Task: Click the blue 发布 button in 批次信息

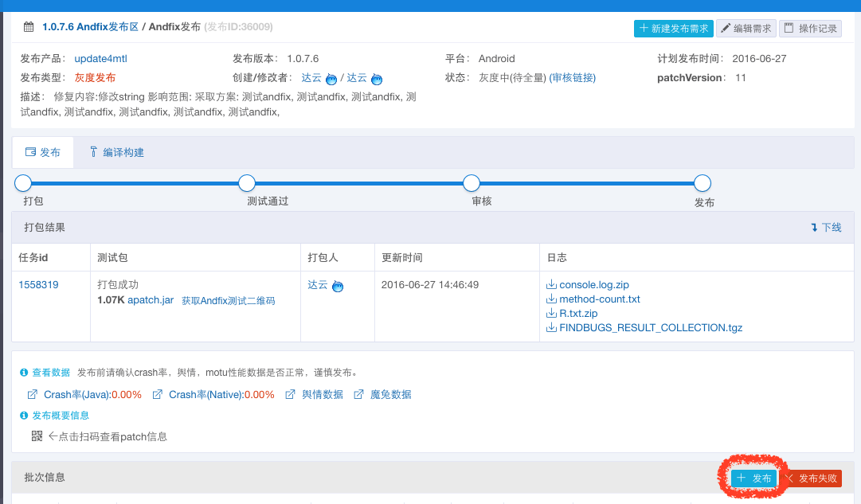Action: 753,478
